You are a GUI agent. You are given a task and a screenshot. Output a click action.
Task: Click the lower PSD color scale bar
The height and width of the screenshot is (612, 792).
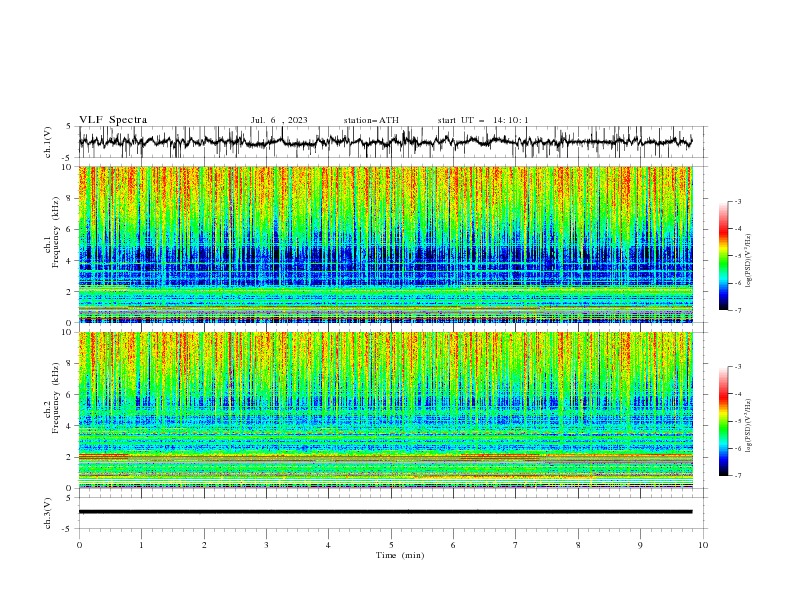(x=724, y=421)
